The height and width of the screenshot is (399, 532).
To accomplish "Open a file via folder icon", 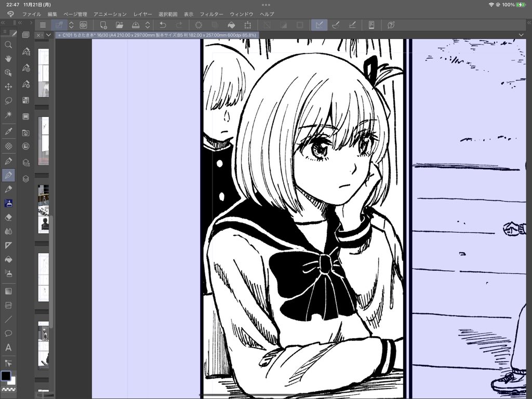I will 119,25.
